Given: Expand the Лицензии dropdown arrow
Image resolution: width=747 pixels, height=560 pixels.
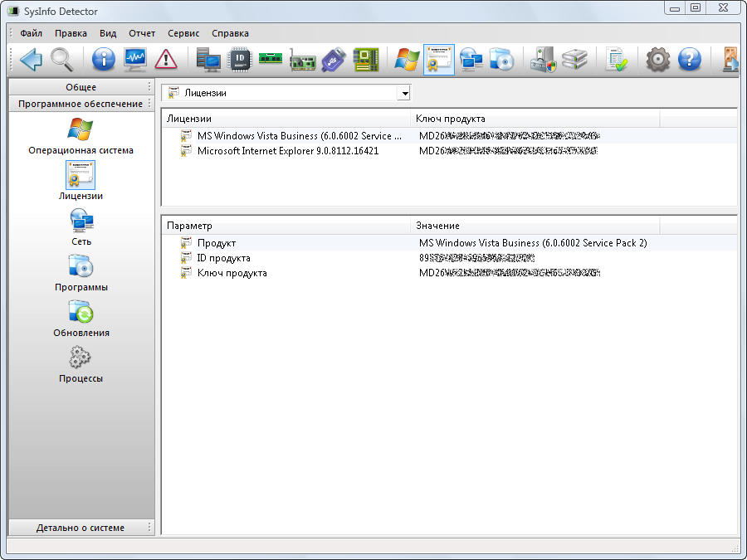Looking at the screenshot, I should point(404,93).
